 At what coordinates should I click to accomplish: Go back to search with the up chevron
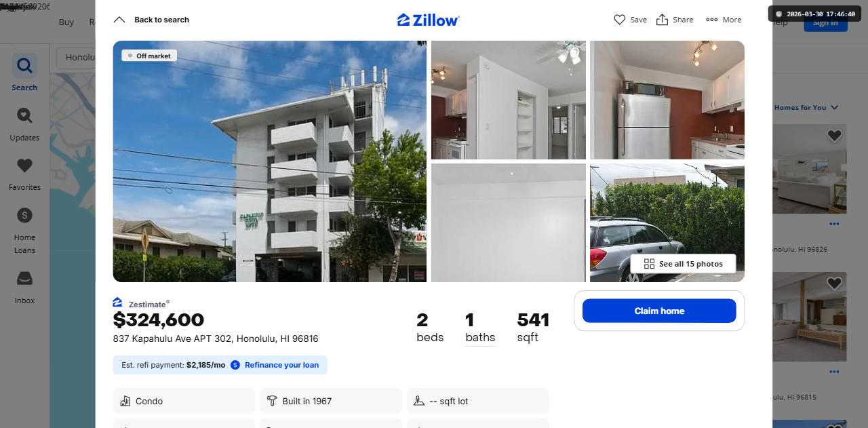tap(119, 20)
